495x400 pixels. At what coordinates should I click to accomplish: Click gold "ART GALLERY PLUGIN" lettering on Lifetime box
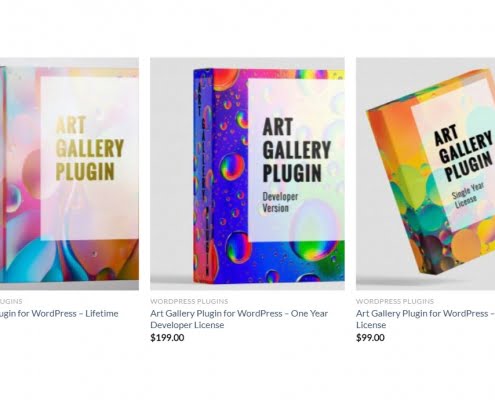tap(89, 148)
